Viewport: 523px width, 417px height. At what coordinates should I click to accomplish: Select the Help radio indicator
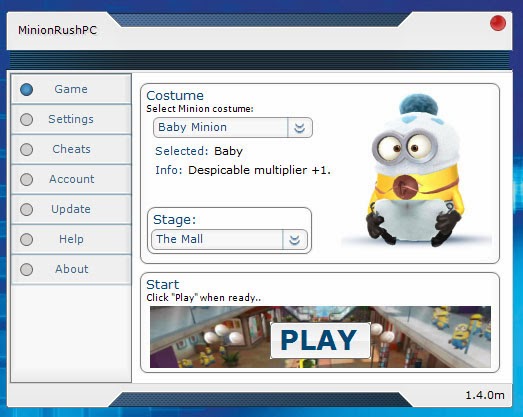(26, 240)
